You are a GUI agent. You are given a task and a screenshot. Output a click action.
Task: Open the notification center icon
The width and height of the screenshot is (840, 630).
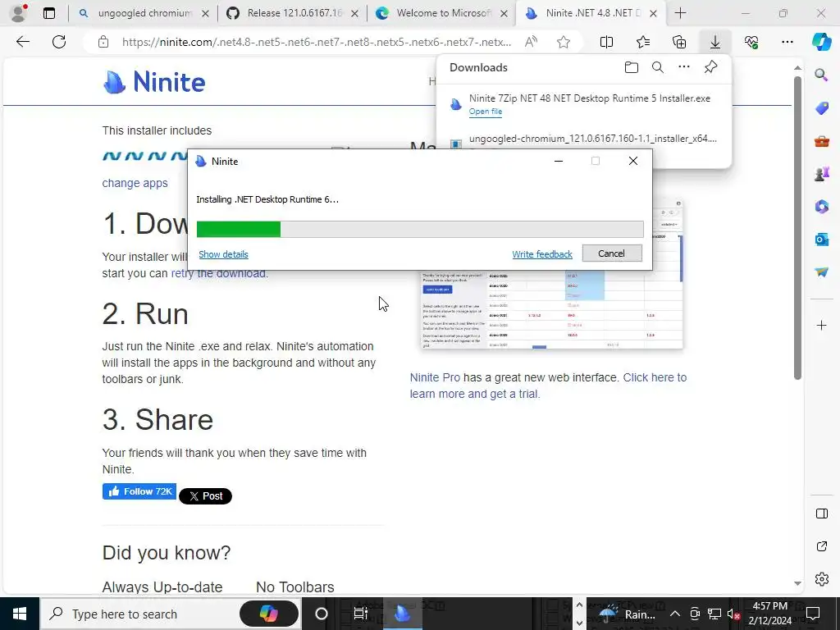tap(813, 614)
